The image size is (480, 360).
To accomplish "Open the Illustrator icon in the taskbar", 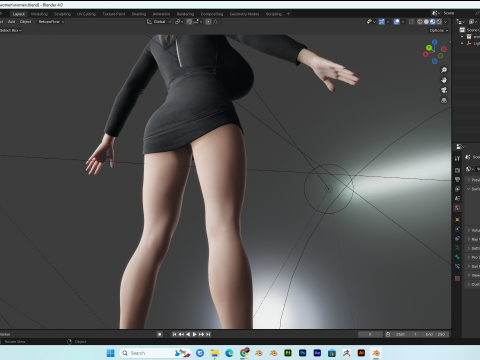I will click(361, 353).
